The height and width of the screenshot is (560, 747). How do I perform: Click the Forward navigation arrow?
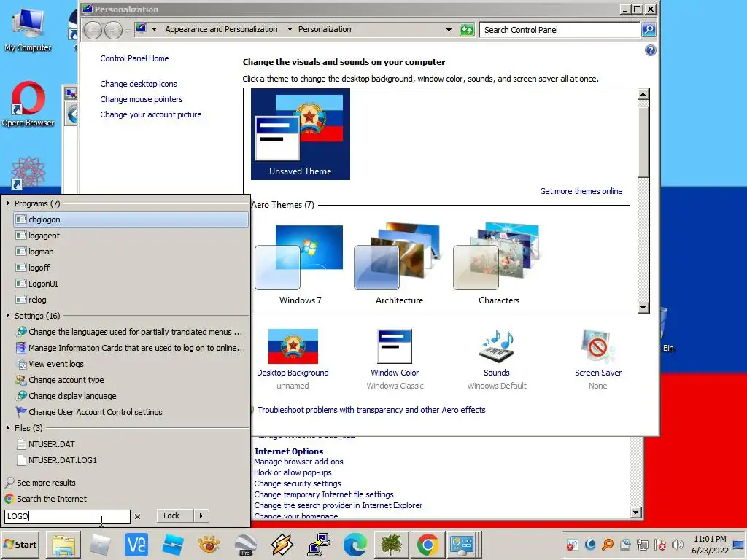pos(113,30)
